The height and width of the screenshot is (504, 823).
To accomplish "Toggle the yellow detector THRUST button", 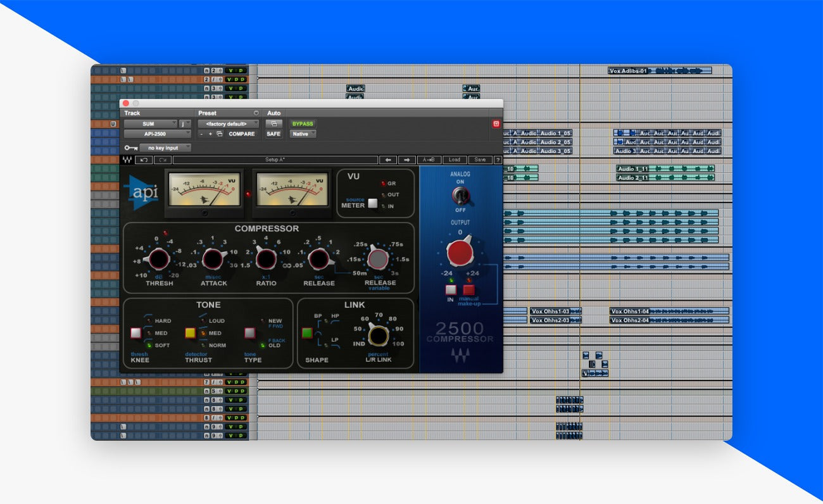I will point(191,332).
